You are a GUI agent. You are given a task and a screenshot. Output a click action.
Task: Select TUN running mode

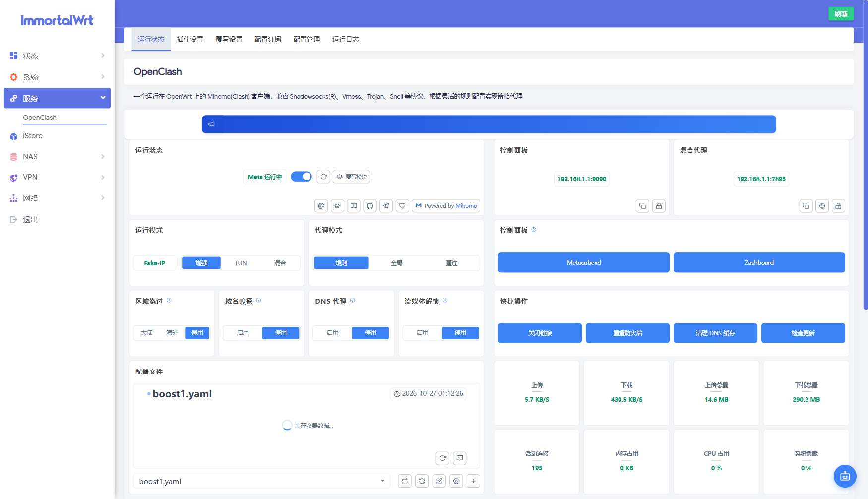coord(241,263)
